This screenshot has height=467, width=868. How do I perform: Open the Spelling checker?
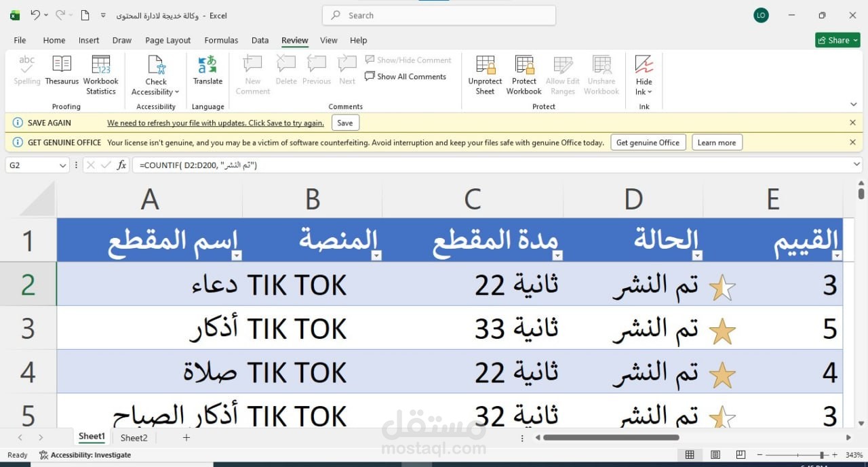[x=27, y=70]
